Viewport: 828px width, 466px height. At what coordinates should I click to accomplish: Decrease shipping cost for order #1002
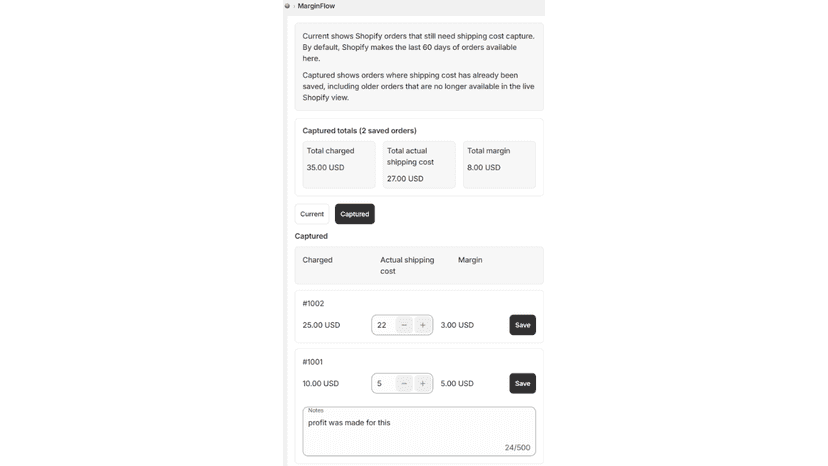coord(404,325)
